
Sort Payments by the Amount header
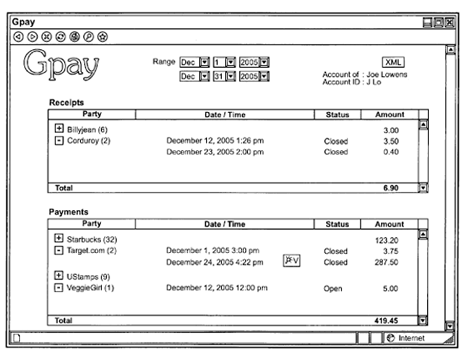click(389, 224)
